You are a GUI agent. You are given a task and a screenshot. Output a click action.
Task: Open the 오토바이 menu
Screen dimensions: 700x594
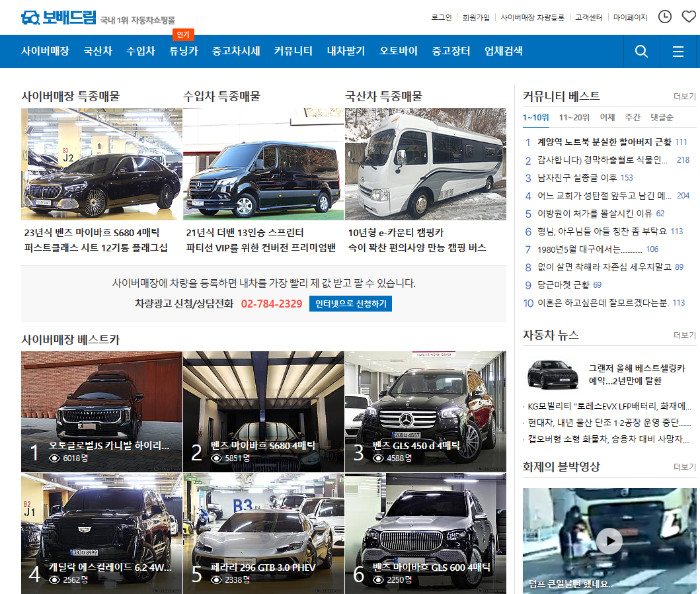point(399,51)
